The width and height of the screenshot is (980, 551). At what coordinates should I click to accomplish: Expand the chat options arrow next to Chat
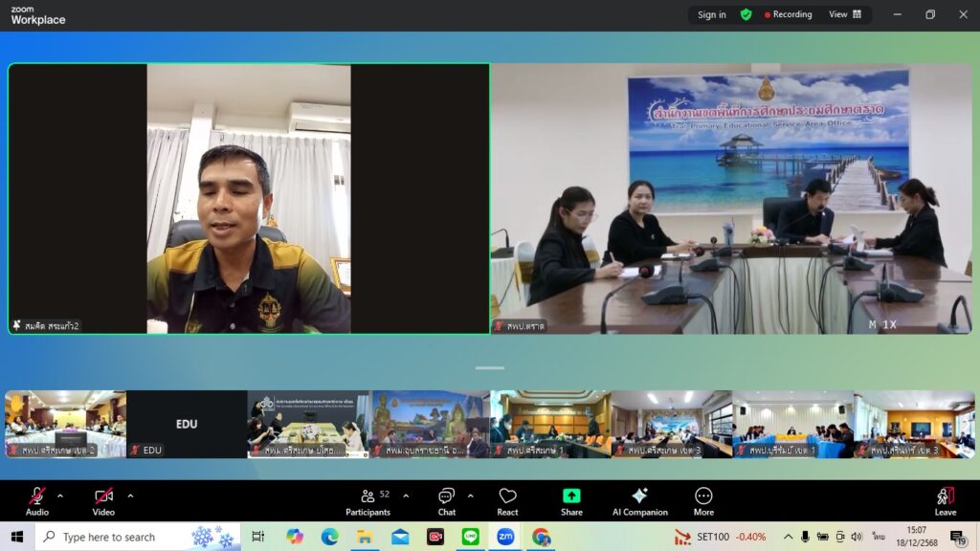coord(470,496)
